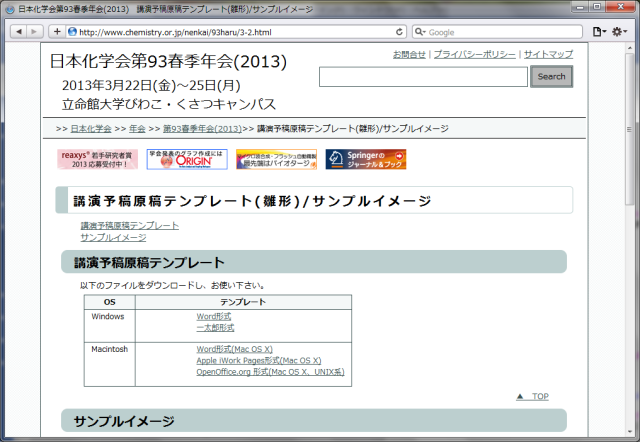The width and height of the screenshot is (640, 442).
Task: Jump to サンプルイメージ anchor link
Action: point(113,237)
